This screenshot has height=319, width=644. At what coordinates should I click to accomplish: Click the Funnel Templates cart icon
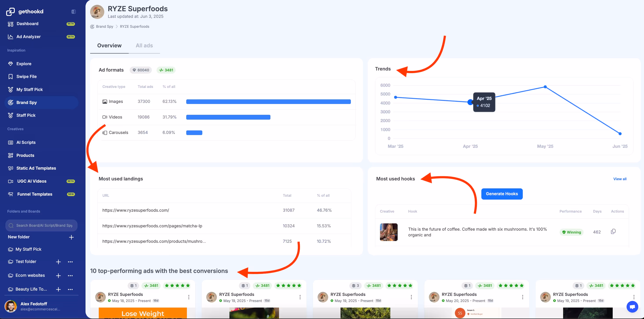point(11,194)
